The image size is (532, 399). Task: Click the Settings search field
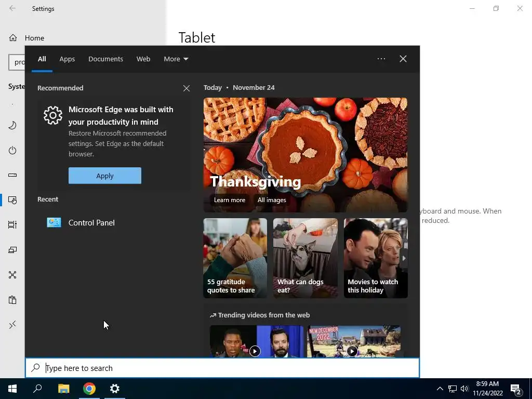[17, 62]
